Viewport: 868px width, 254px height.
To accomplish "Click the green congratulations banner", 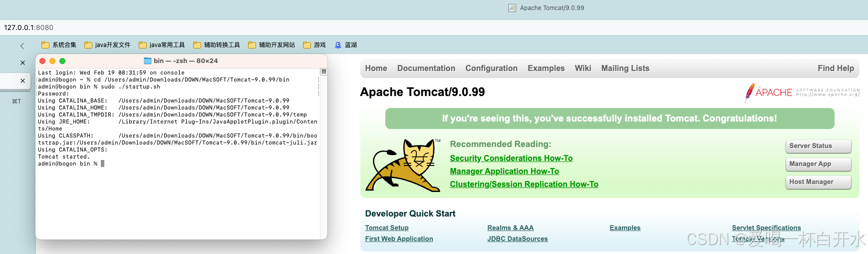I will click(x=609, y=118).
